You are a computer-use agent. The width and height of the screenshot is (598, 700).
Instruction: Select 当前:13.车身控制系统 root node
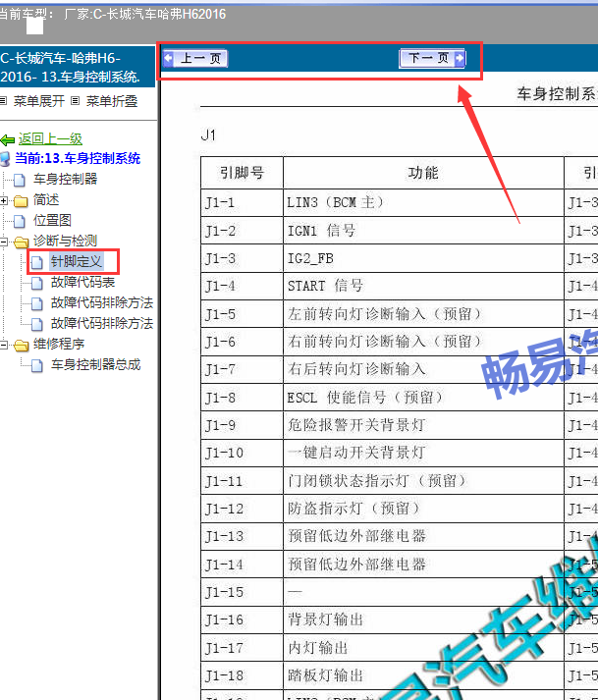(78, 158)
